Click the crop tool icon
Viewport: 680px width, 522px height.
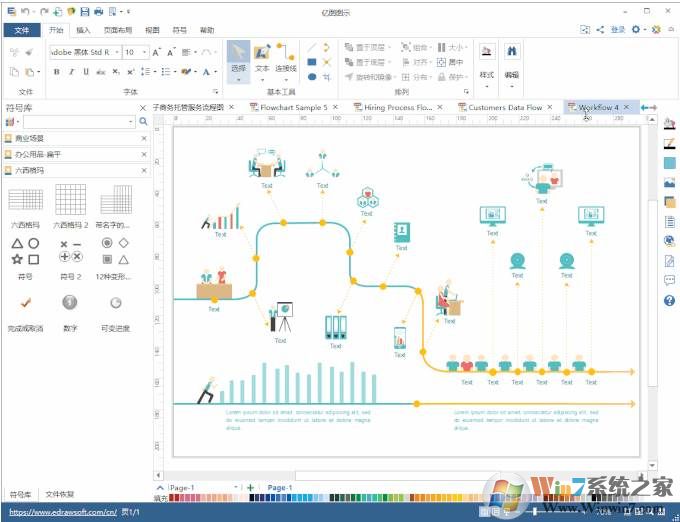pos(327,77)
